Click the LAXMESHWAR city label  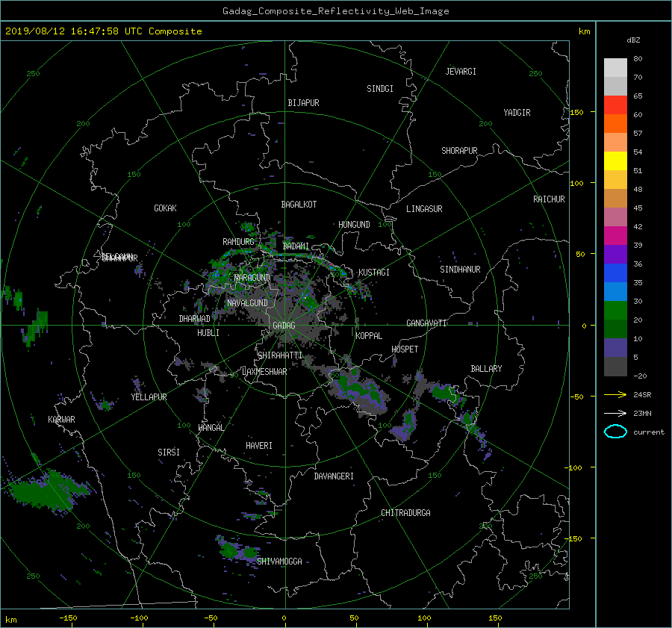coord(264,372)
